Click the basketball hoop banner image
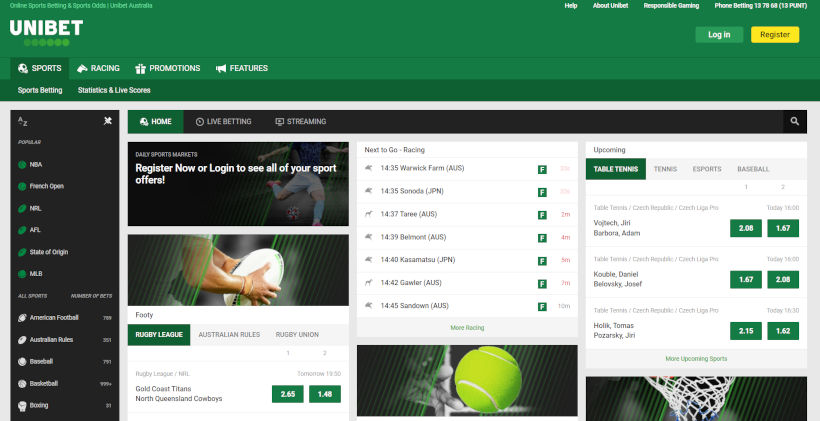 tap(696, 399)
